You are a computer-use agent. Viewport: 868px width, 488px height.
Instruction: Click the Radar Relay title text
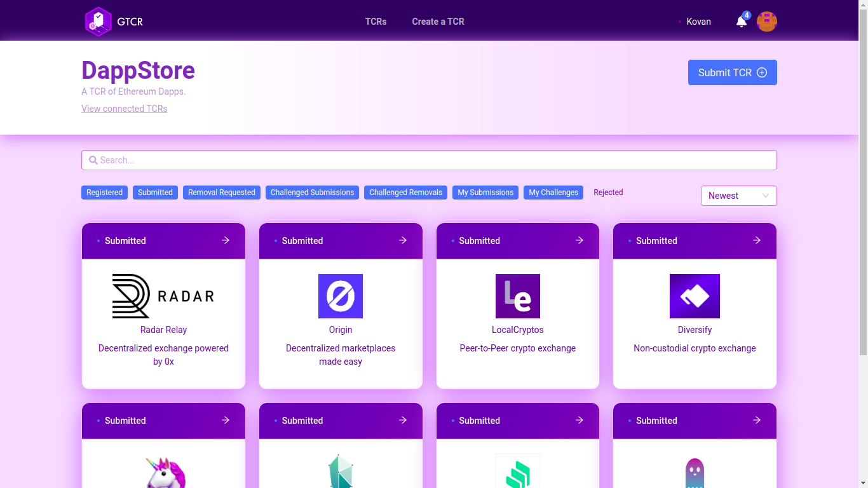(x=163, y=330)
